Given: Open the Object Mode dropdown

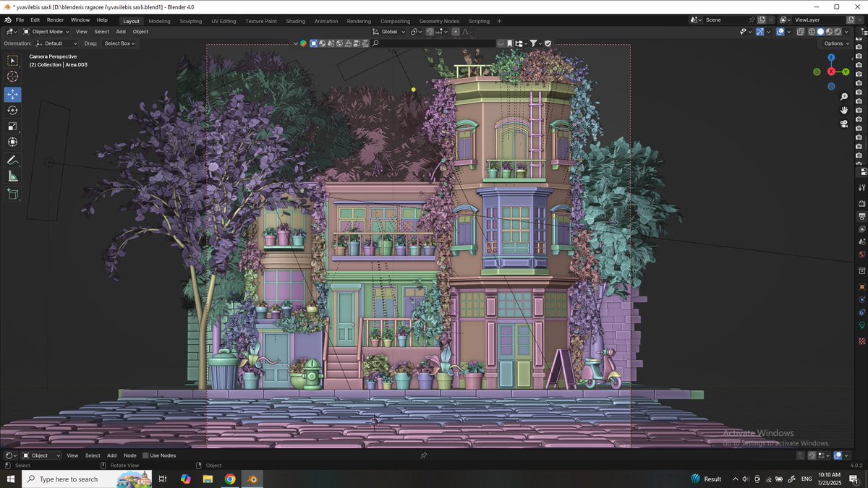Looking at the screenshot, I should coord(46,32).
